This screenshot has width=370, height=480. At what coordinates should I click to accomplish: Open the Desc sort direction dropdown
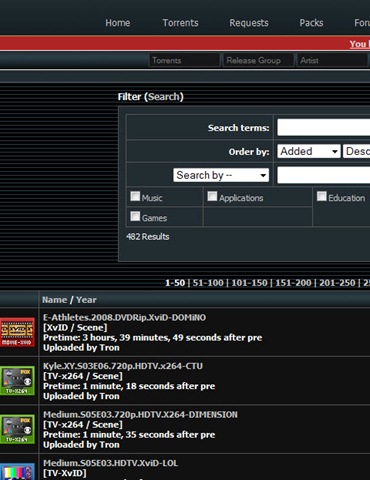[357, 151]
